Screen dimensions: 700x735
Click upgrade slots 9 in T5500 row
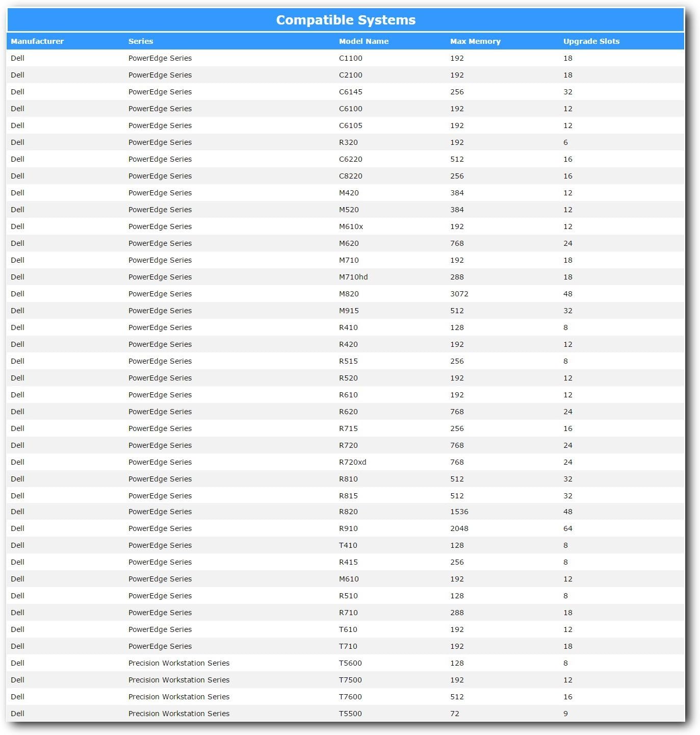pyautogui.click(x=565, y=714)
